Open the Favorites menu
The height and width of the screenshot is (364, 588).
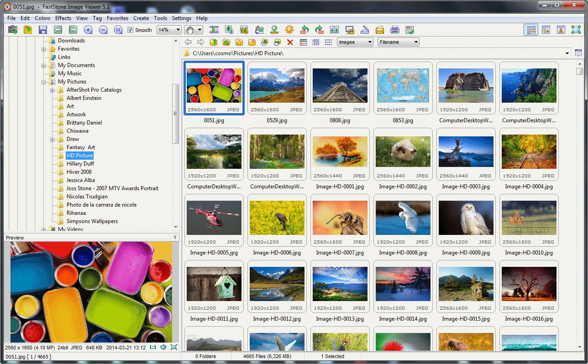(x=117, y=18)
